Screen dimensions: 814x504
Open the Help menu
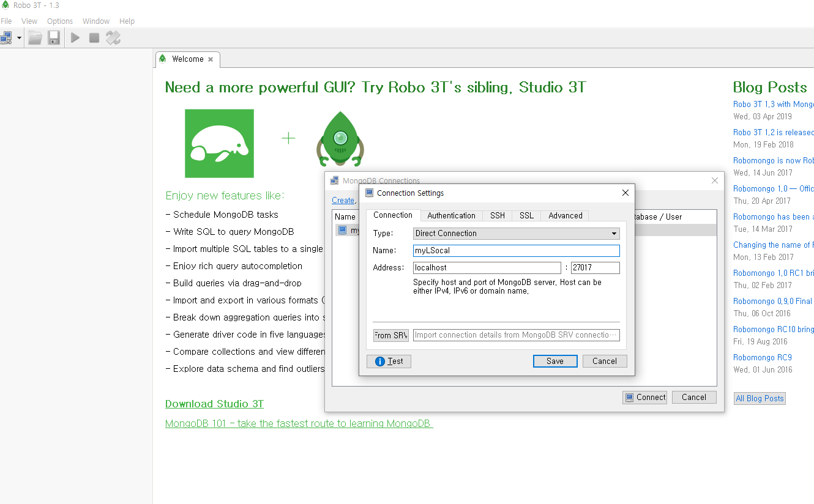[127, 21]
